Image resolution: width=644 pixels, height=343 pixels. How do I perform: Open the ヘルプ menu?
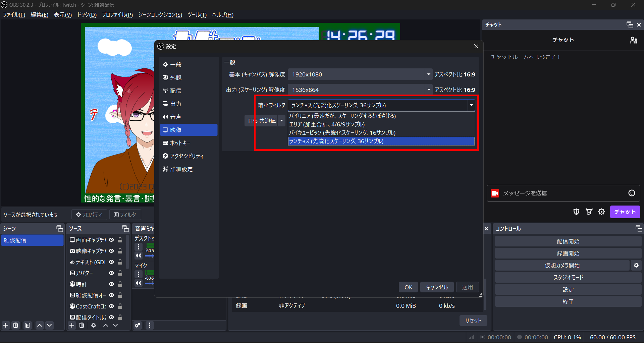[x=223, y=15]
